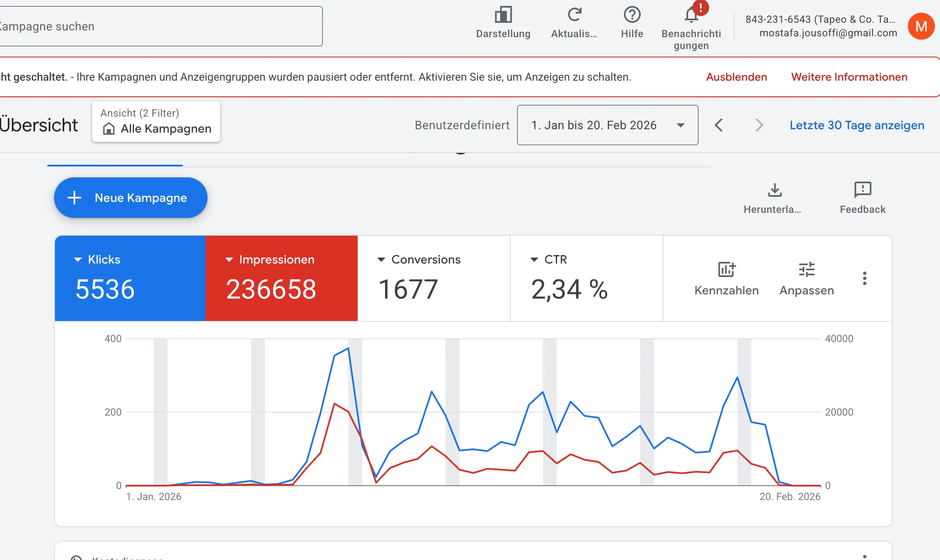This screenshot has height=560, width=940.
Task: Click the Herunterladen download icon
Action: (775, 190)
